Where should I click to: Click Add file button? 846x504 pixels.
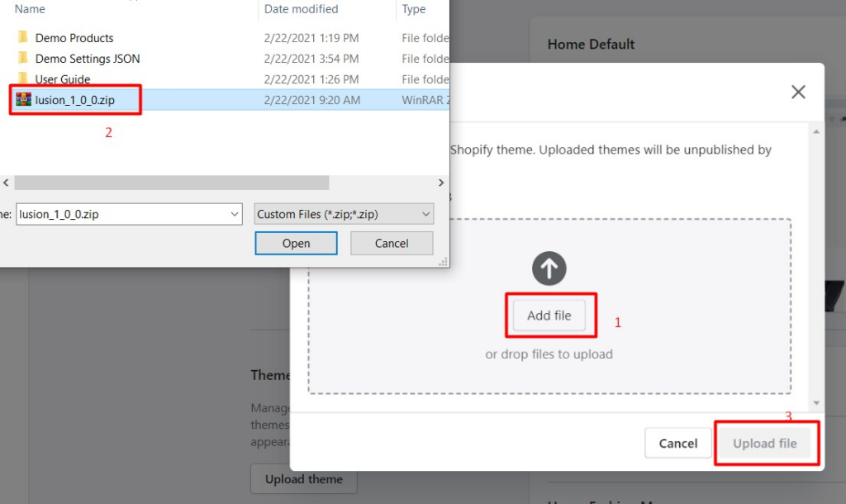click(x=549, y=315)
